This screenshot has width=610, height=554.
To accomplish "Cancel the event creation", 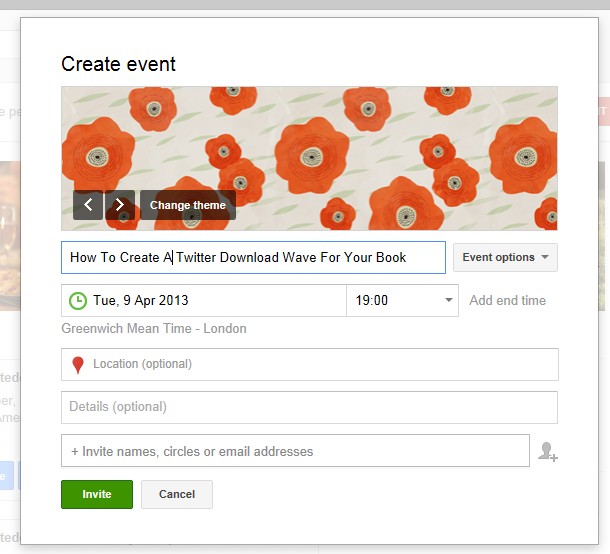I will click(x=177, y=494).
